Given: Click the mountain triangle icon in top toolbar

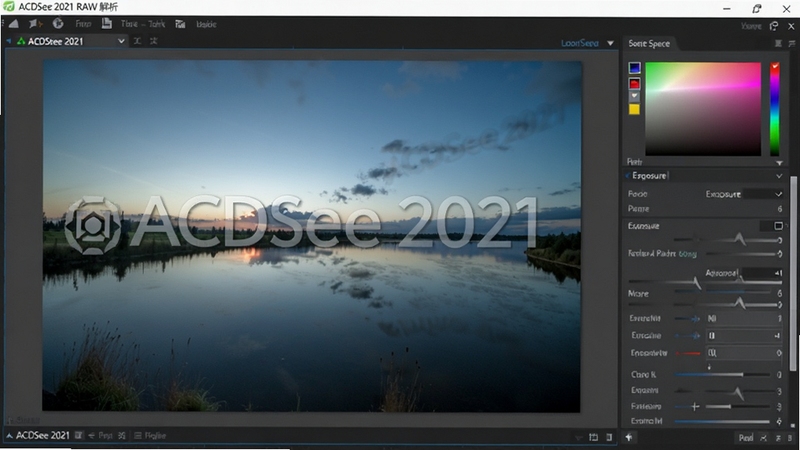Looking at the screenshot, I should coord(14,23).
